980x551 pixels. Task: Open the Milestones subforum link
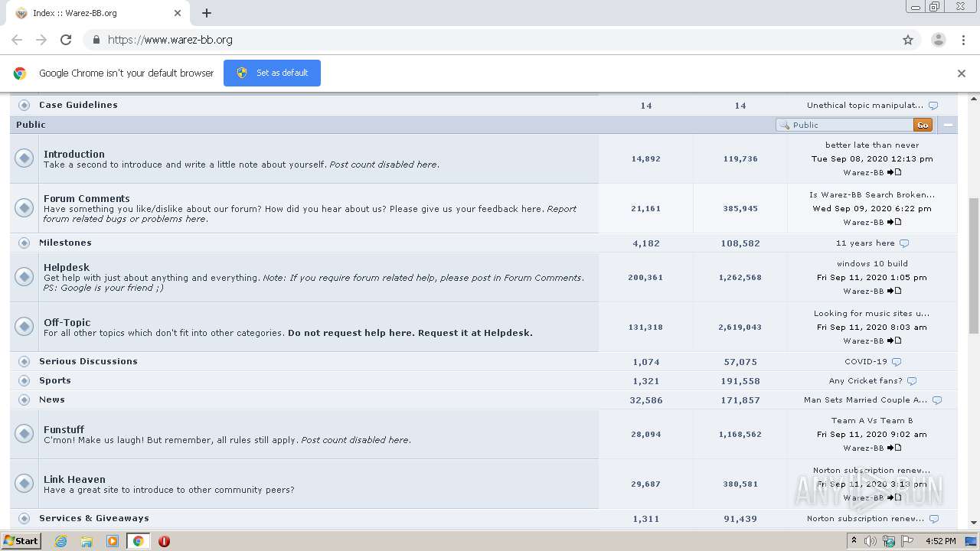pyautogui.click(x=65, y=243)
